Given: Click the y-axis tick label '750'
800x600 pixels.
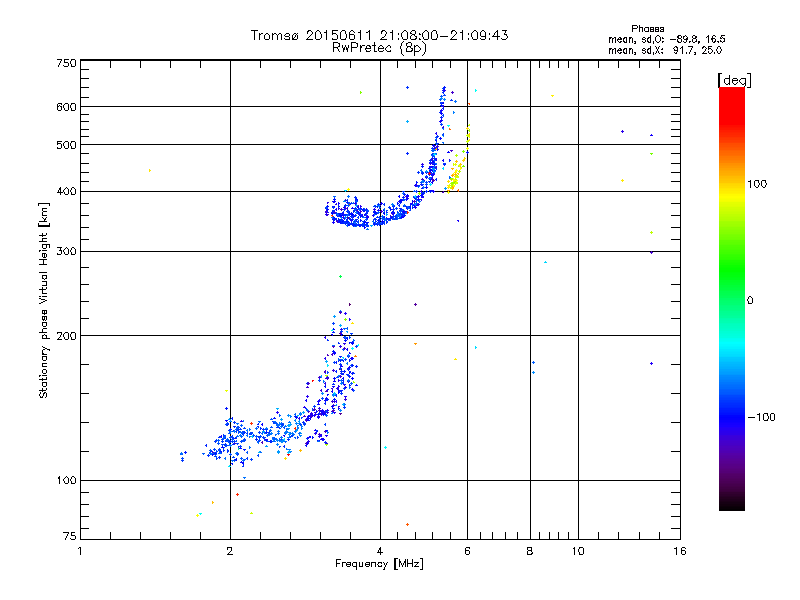Looking at the screenshot, I should pyautogui.click(x=66, y=64).
